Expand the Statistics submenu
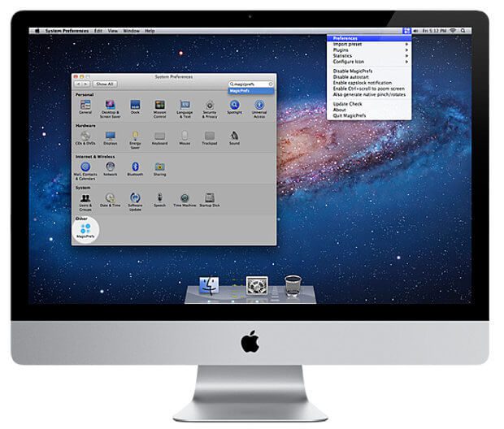504x429 pixels. [369, 55]
